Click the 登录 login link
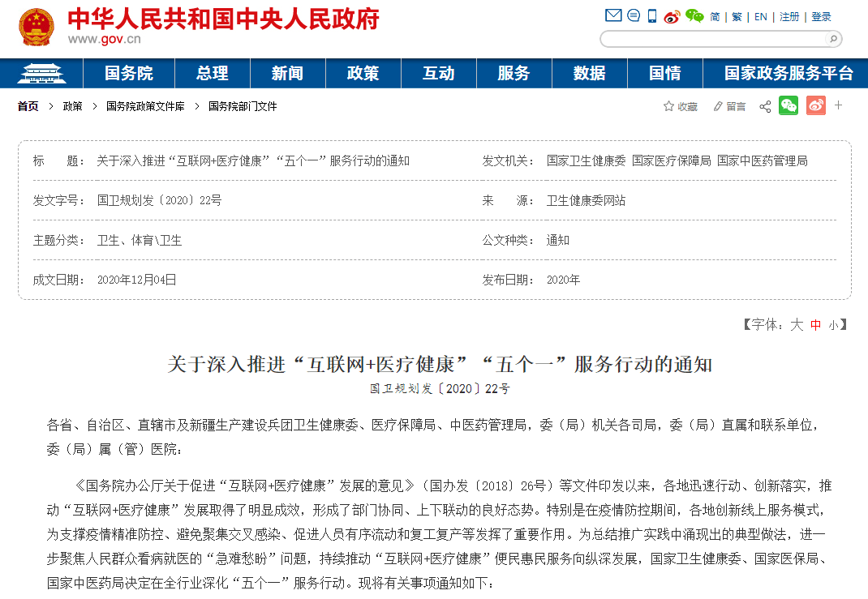Image resolution: width=868 pixels, height=599 pixels. (821, 17)
